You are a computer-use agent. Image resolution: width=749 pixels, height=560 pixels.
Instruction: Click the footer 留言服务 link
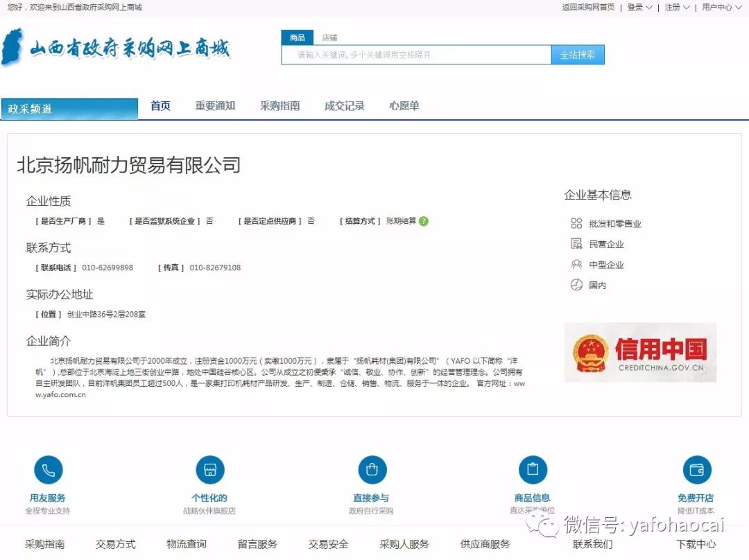pos(257,544)
